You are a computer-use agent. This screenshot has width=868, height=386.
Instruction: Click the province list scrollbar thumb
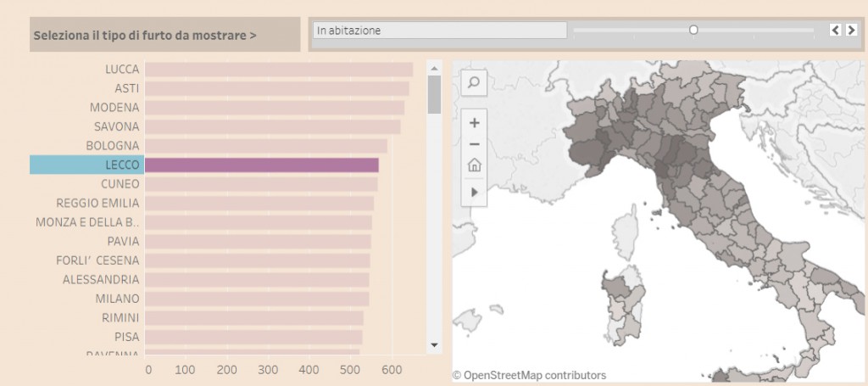coord(434,94)
